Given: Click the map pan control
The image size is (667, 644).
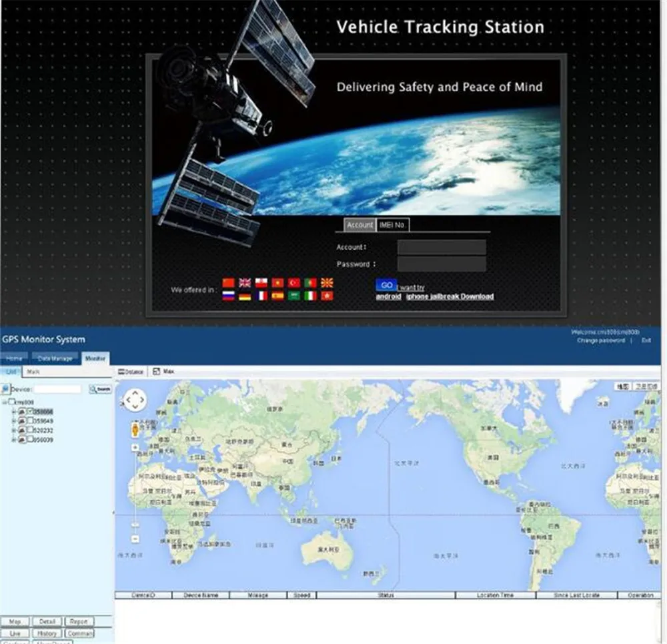Looking at the screenshot, I should 135,400.
